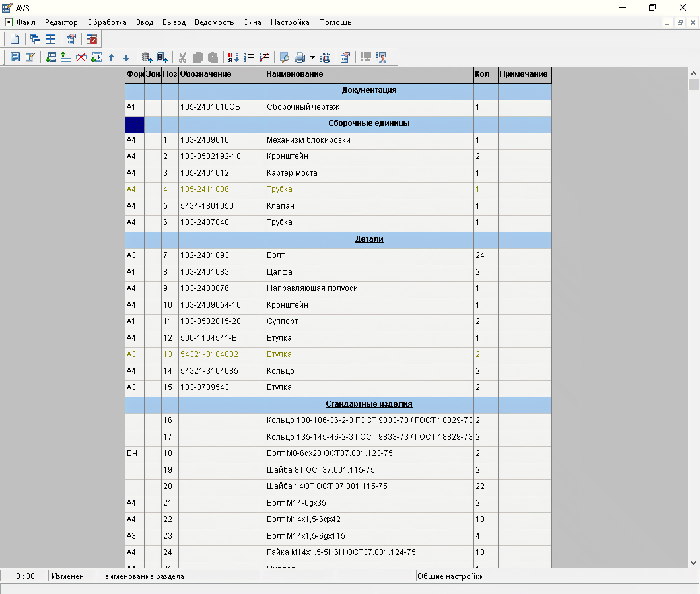Click the alphabetical sort icon
Image resolution: width=700 pixels, height=594 pixels.
click(x=233, y=57)
